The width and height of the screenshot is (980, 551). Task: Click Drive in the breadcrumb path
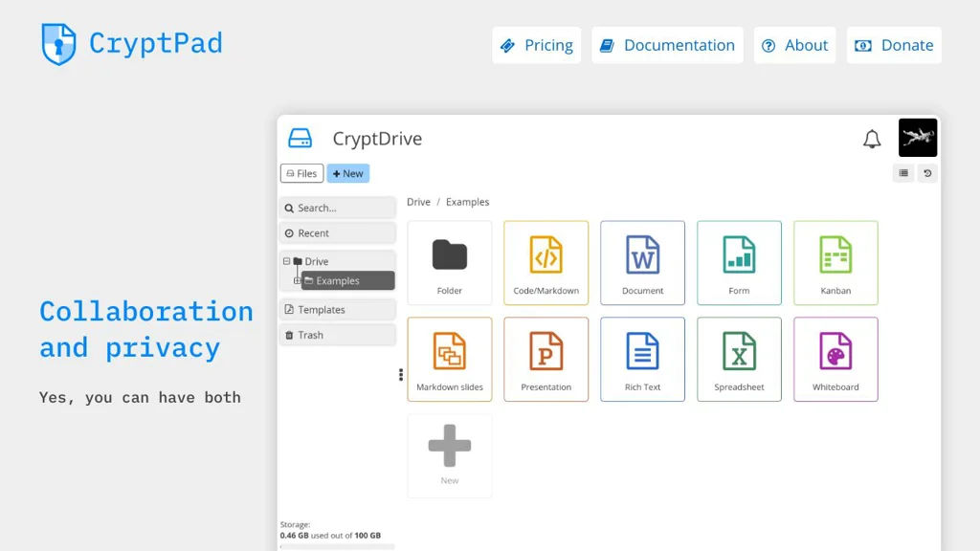(x=419, y=202)
